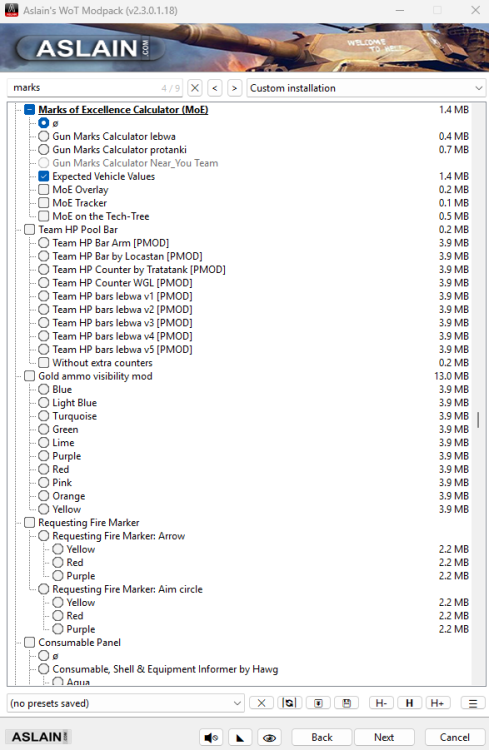Choose Blue gold ammo color
489x750 pixels.
[44, 389]
